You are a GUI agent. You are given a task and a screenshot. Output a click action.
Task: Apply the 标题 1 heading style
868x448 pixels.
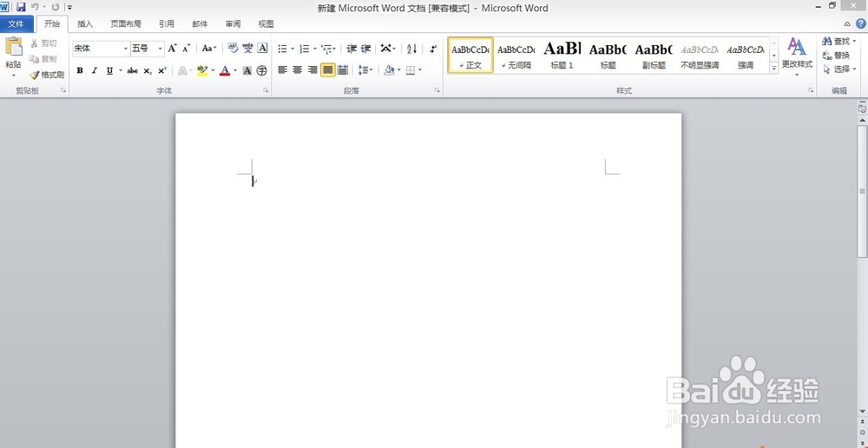562,55
